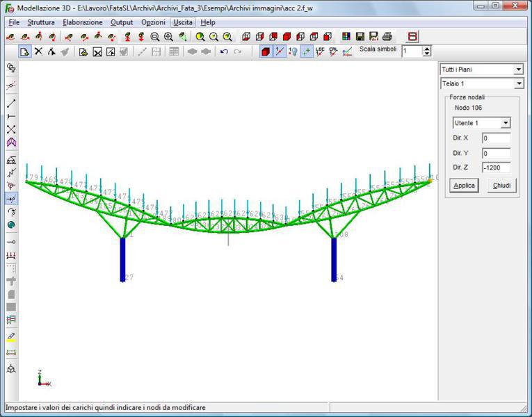
Task: Click the Dir. X input field
Action: tap(496, 138)
